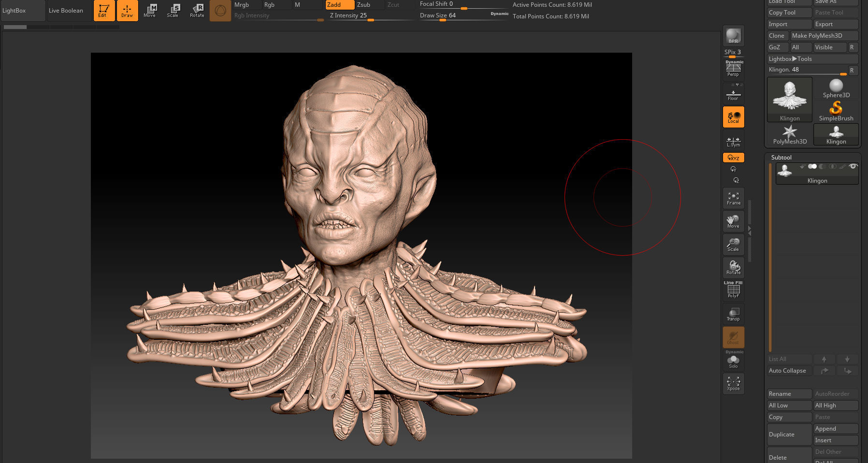Enable Rgb paint mode
868x463 pixels.
[x=276, y=5]
